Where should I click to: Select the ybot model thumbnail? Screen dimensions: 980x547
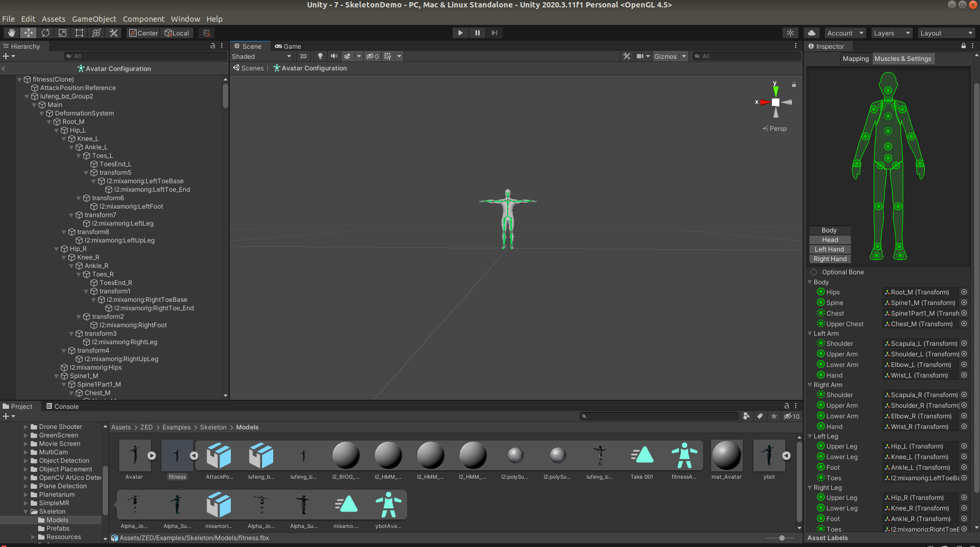(768, 455)
